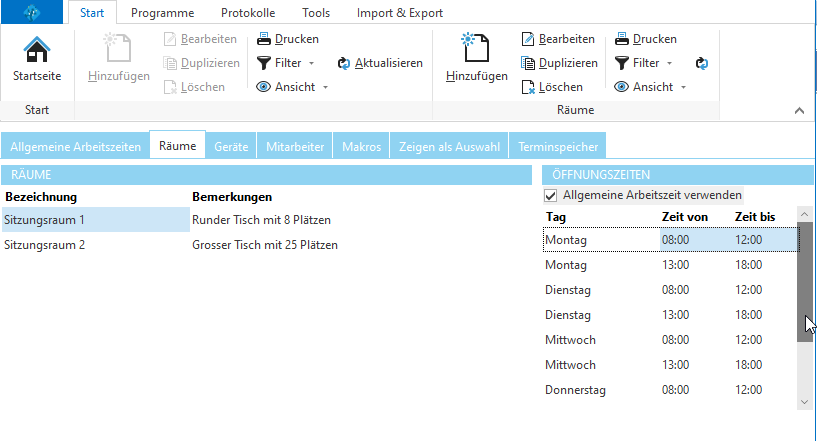Print with Drucken in the Räume group

[646, 39]
